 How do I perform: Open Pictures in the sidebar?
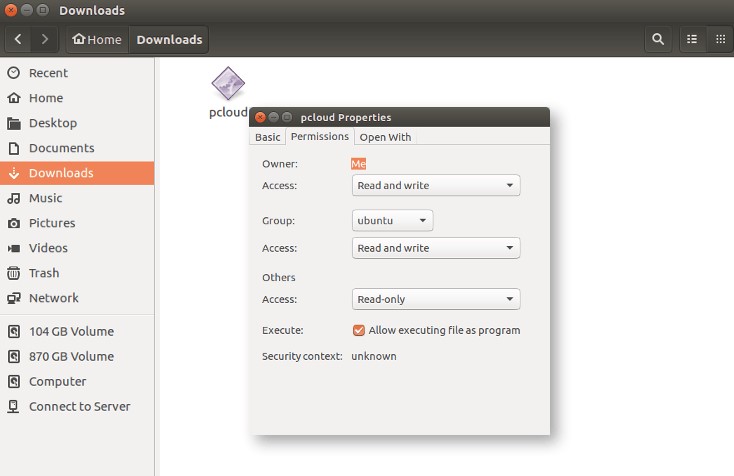[77, 223]
